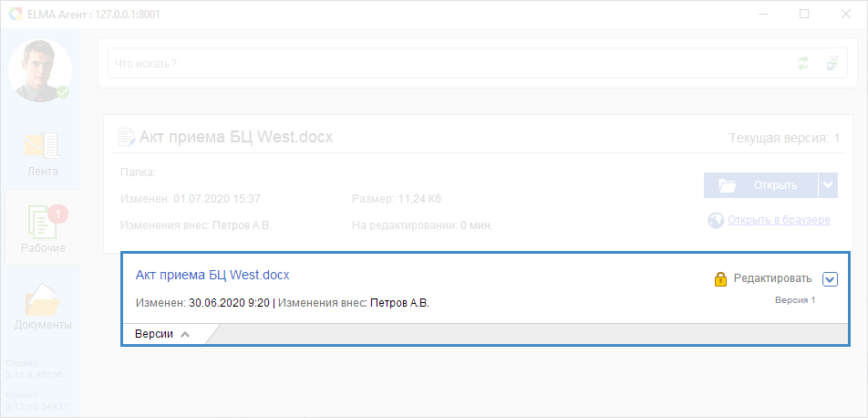
Task: Click the globe icon next to Открыть в браузере
Action: click(x=716, y=220)
